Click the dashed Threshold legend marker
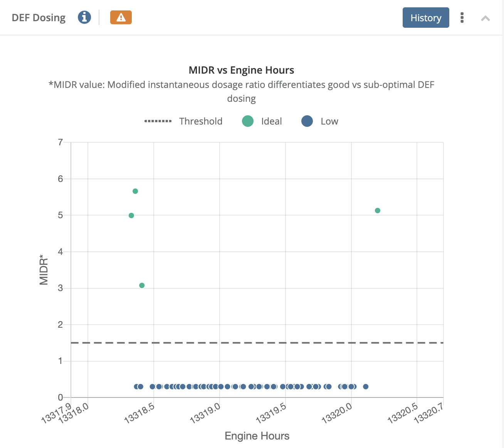The image size is (504, 448). [x=158, y=121]
